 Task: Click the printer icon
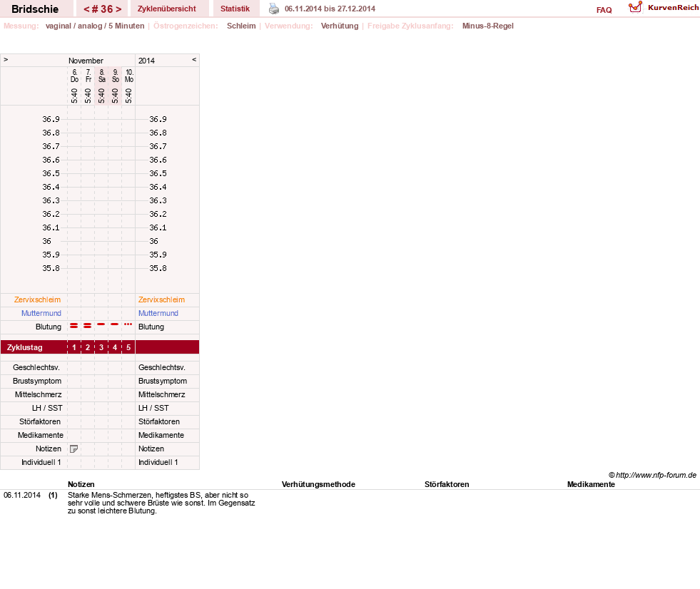pyautogui.click(x=274, y=9)
